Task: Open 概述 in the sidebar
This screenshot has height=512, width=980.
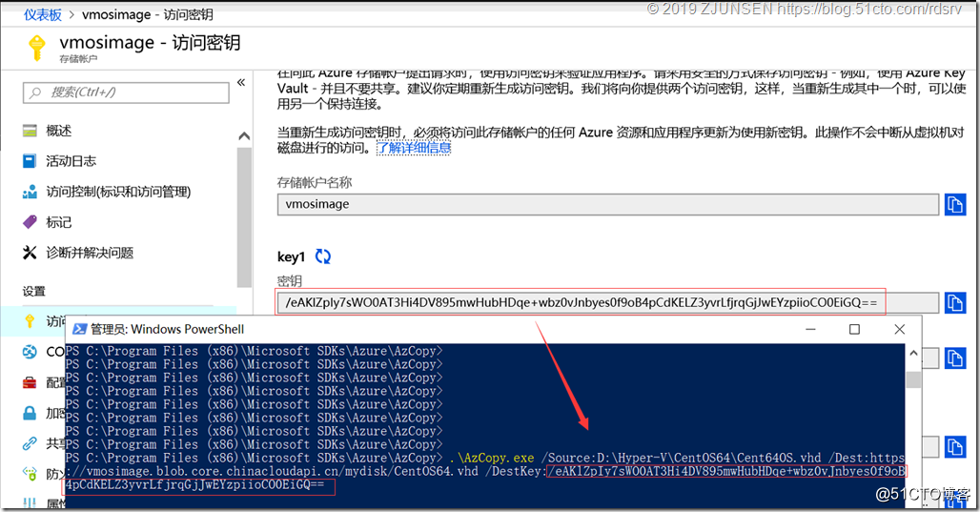Action: [59, 131]
